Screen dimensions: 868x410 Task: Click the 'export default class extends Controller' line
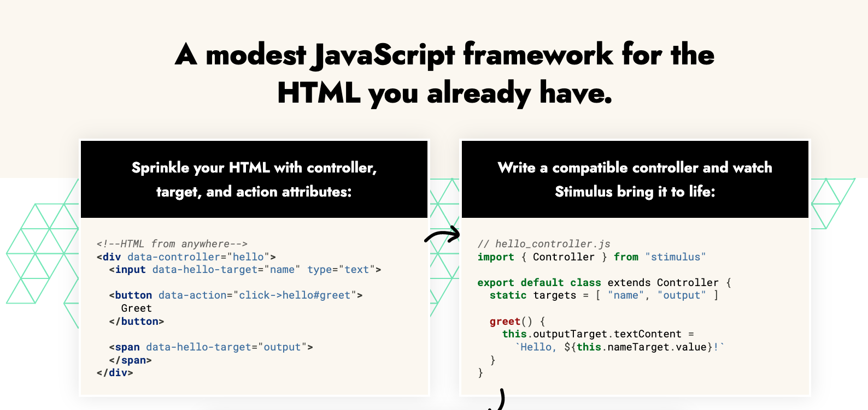point(605,283)
